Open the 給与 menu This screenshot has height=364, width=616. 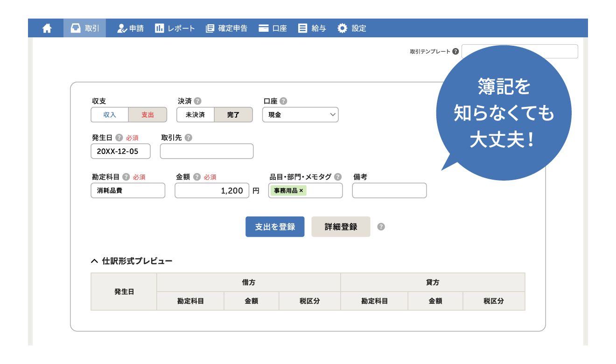312,28
